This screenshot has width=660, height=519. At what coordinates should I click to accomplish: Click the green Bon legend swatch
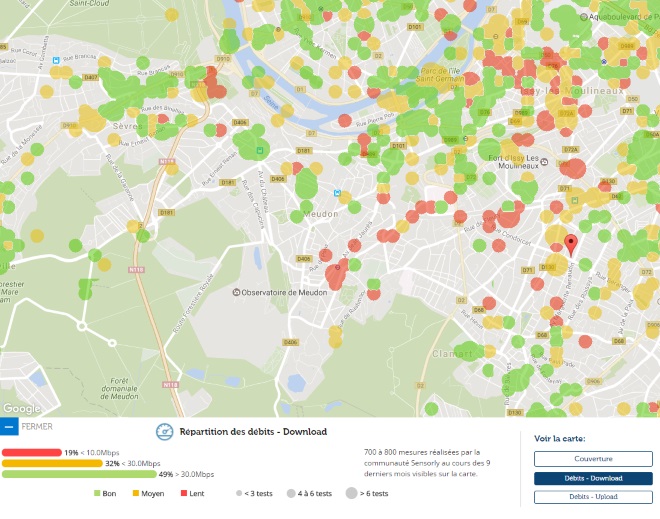pos(97,494)
